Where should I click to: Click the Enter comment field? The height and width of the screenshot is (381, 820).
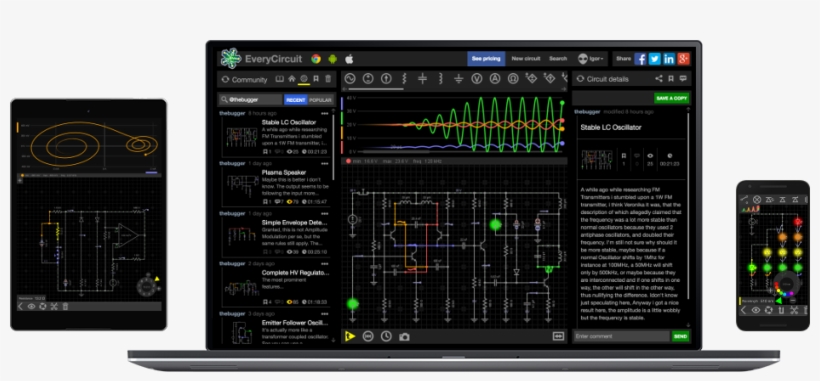pyautogui.click(x=621, y=337)
